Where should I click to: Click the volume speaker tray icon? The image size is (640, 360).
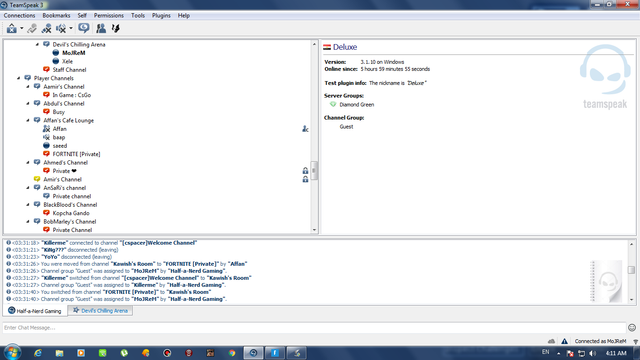[x=593, y=353]
